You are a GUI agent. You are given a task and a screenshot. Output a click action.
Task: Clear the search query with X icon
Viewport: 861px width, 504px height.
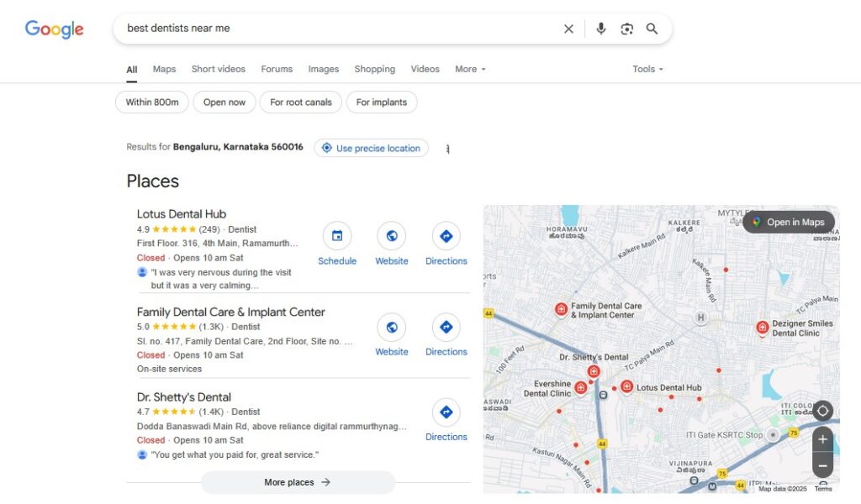[568, 29]
